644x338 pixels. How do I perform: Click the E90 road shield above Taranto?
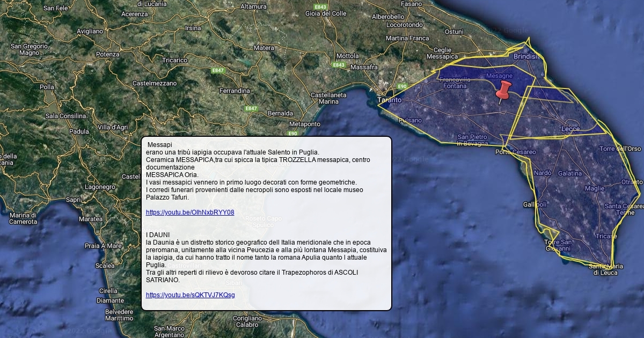point(402,86)
